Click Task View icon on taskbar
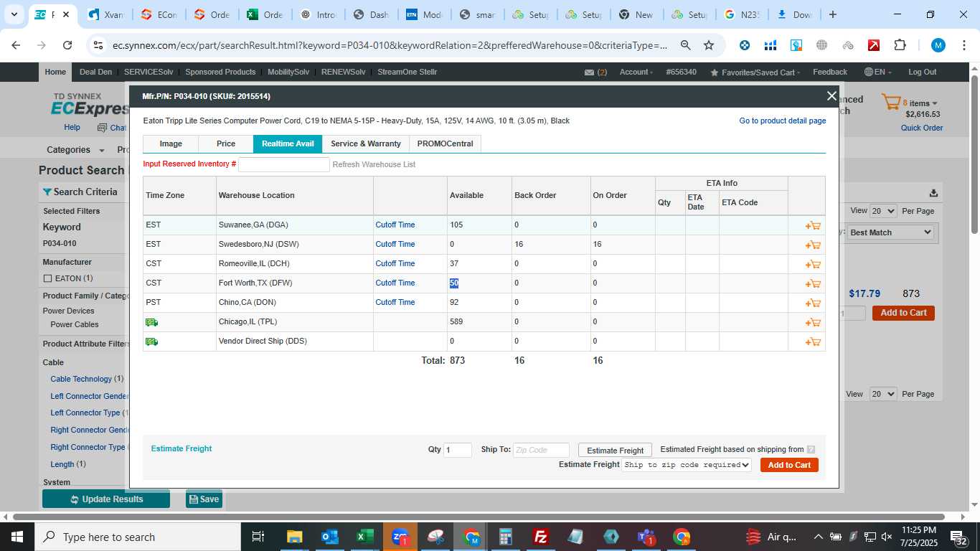The height and width of the screenshot is (551, 980). pos(258,537)
